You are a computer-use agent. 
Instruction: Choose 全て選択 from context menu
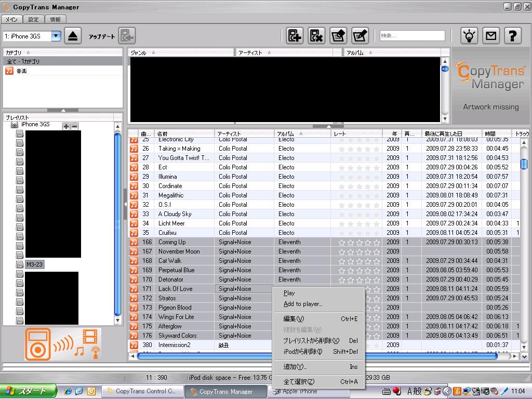point(318,382)
